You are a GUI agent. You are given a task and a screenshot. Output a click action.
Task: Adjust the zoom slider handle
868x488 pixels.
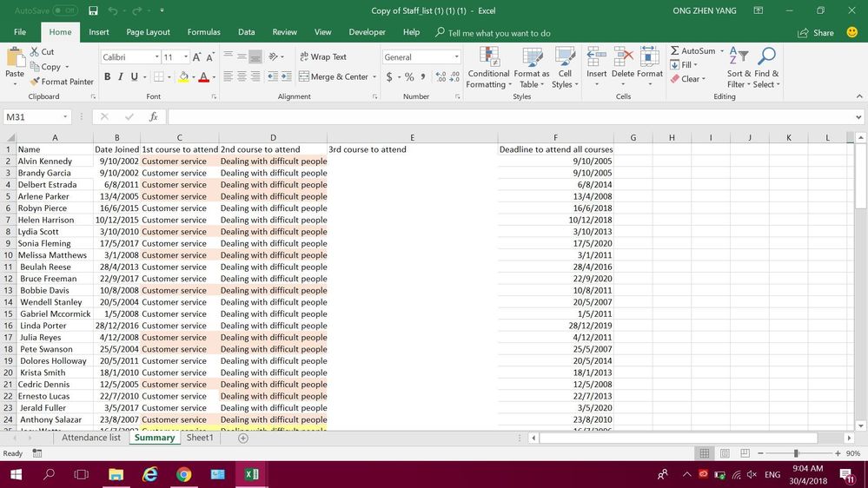[x=796, y=453]
